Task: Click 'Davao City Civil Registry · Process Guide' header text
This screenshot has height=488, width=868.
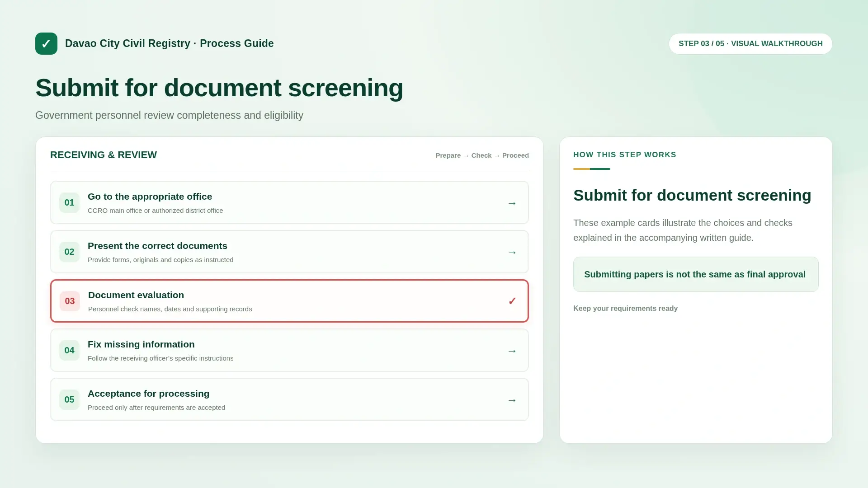Action: click(170, 43)
